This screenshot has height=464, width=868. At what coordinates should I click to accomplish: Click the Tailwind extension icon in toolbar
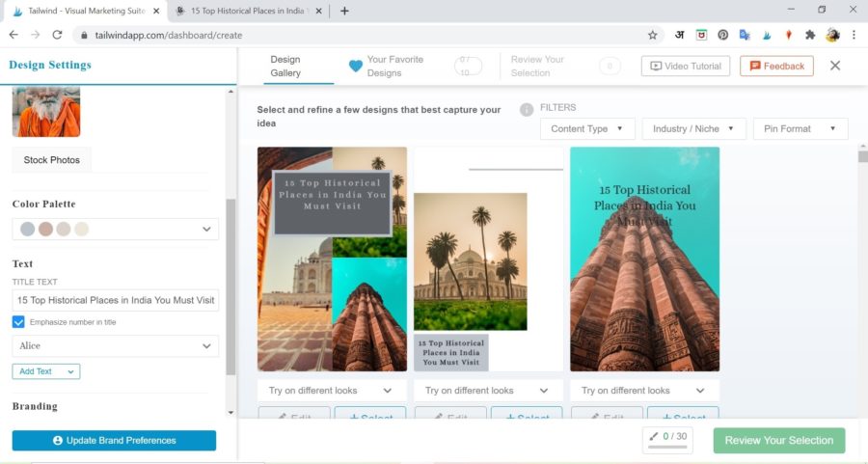(767, 35)
